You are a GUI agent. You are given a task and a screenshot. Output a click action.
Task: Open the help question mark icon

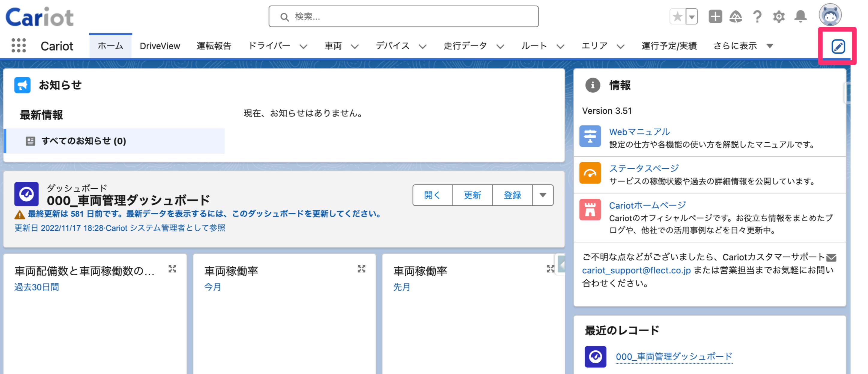point(757,16)
